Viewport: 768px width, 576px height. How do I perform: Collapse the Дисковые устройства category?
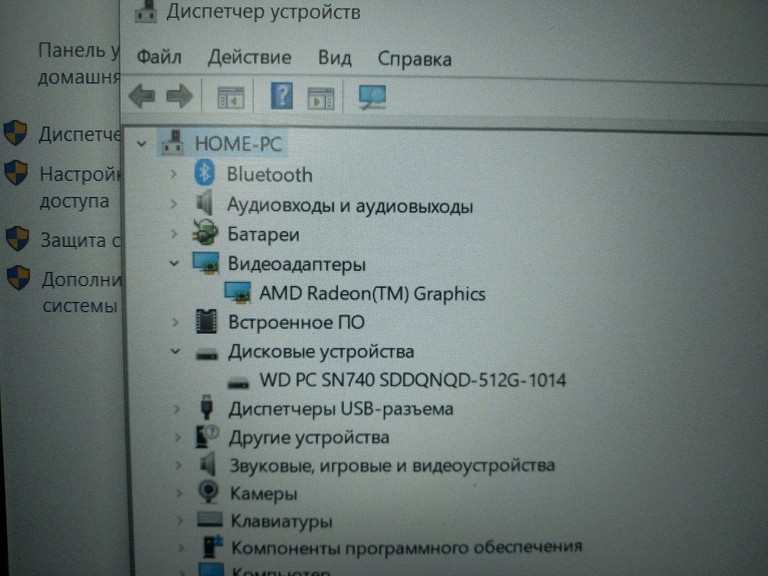[x=175, y=351]
